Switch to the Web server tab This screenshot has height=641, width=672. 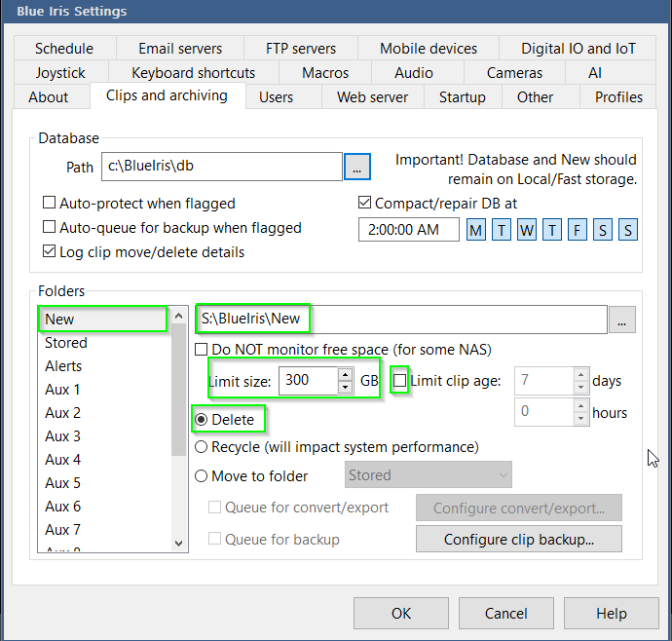372,96
